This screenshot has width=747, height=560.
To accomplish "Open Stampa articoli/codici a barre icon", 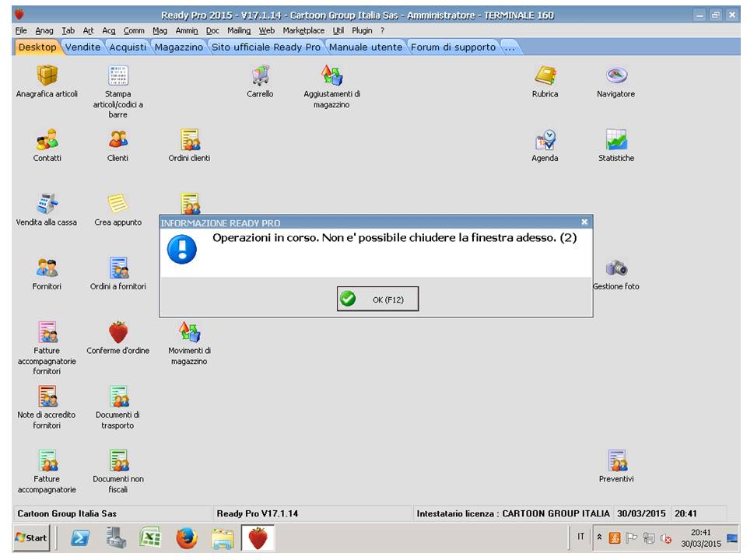I will 117,75.
